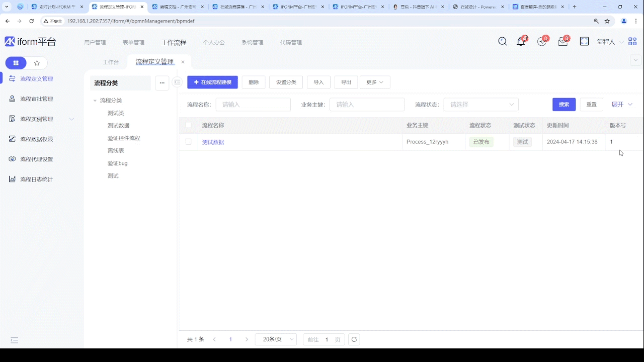Click the refresh icon in pagination bar
The image size is (644, 362).
click(354, 339)
